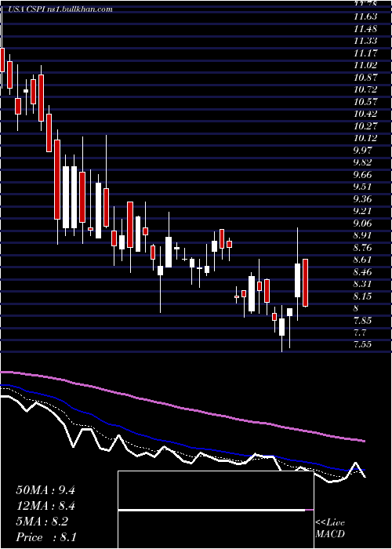Click the 10.27 price axis label
The image size is (392, 549).
tap(365, 126)
